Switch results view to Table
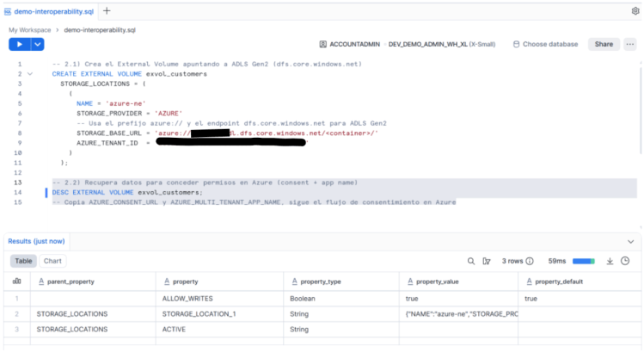Screen dimensions: 644x359 point(23,261)
